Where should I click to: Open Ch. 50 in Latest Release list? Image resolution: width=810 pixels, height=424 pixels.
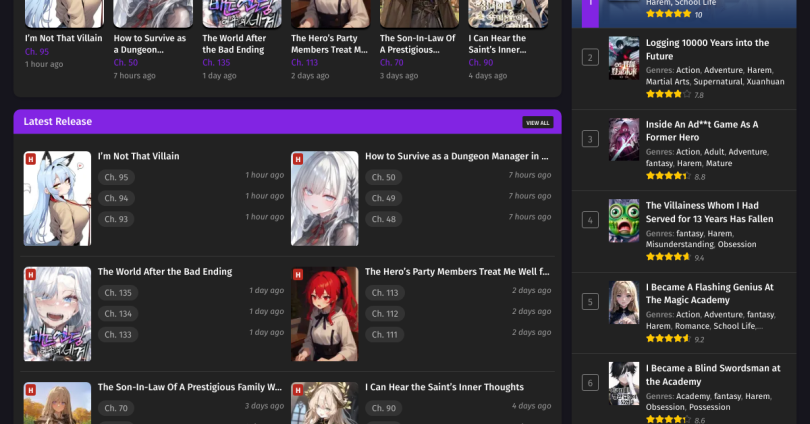tap(383, 177)
